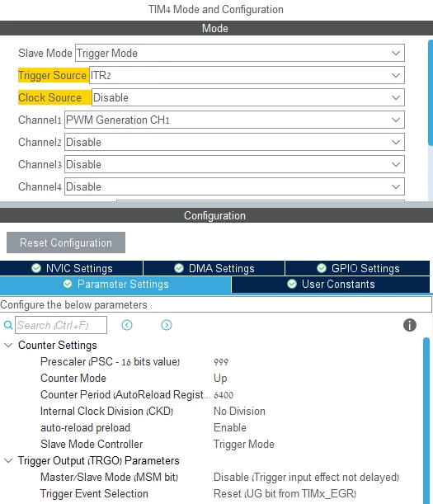Viewport: 433px width, 504px height.
Task: Select Slave Mode Controller Trigger Mode value
Action: tap(244, 445)
